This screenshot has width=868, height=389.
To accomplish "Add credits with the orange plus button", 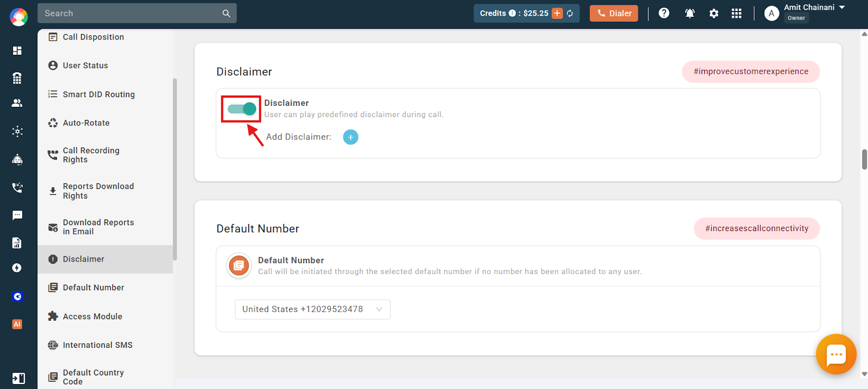I will (557, 14).
